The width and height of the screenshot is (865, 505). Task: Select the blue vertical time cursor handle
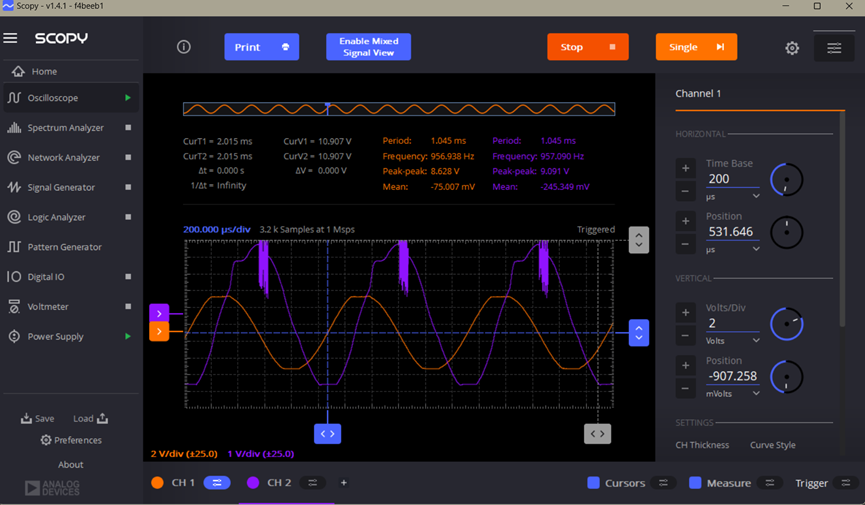click(328, 434)
